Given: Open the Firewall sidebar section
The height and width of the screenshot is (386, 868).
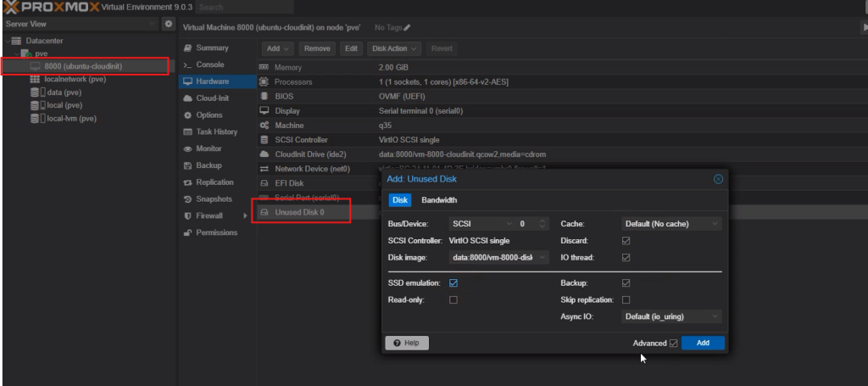Looking at the screenshot, I should tap(212, 215).
